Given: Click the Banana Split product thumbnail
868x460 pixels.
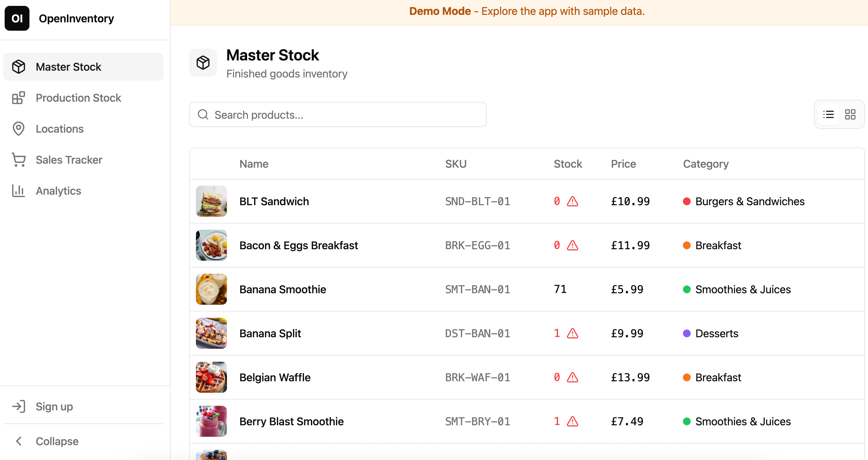Looking at the screenshot, I should coord(211,333).
